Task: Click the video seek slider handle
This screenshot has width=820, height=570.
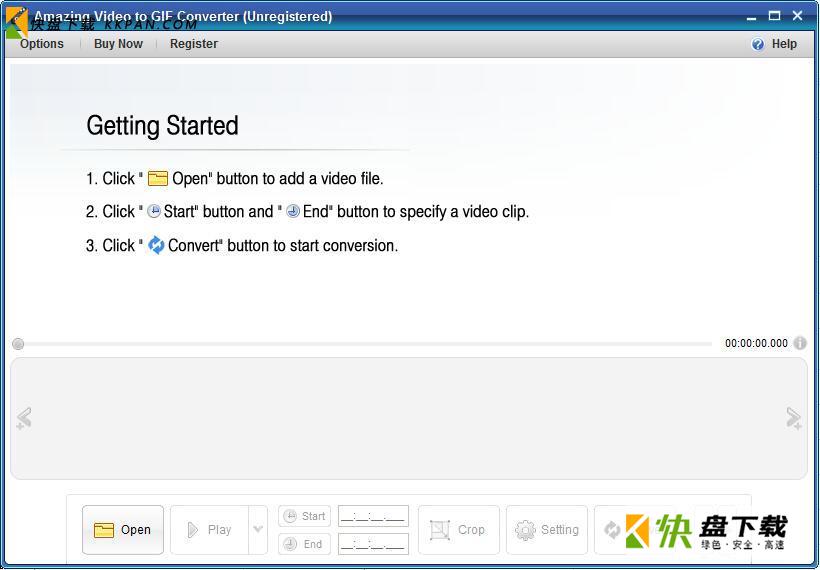Action: (18, 344)
